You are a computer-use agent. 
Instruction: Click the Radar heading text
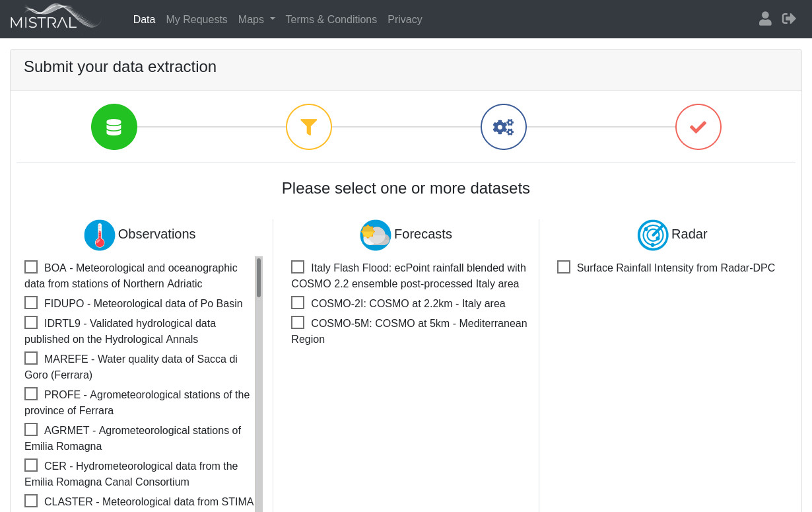(689, 234)
